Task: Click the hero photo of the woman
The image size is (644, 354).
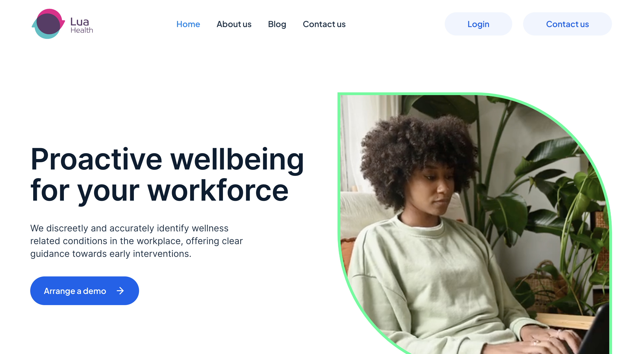Action: [x=474, y=223]
